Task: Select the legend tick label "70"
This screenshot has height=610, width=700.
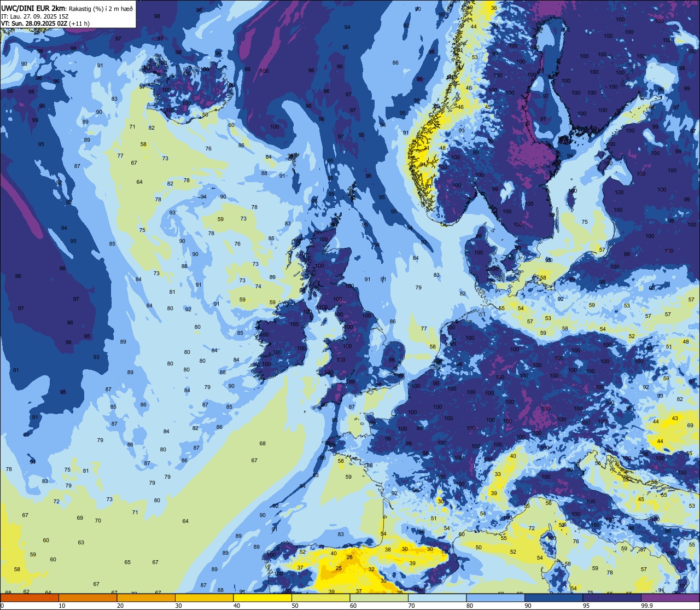Action: pos(411,606)
